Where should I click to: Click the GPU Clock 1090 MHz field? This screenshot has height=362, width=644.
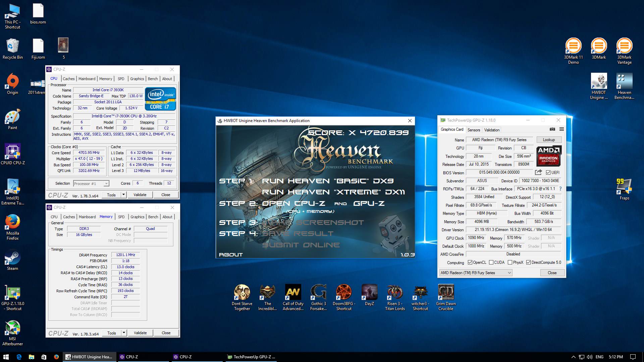(x=476, y=238)
